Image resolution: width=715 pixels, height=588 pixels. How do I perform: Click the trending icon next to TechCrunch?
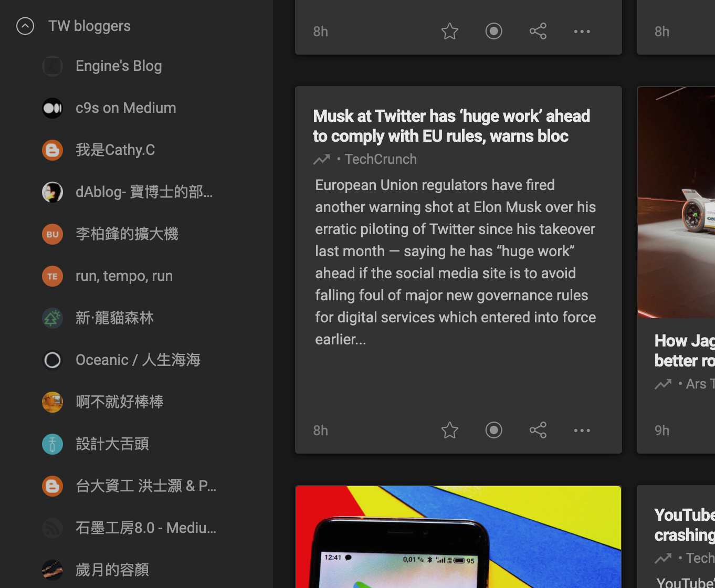(x=322, y=159)
